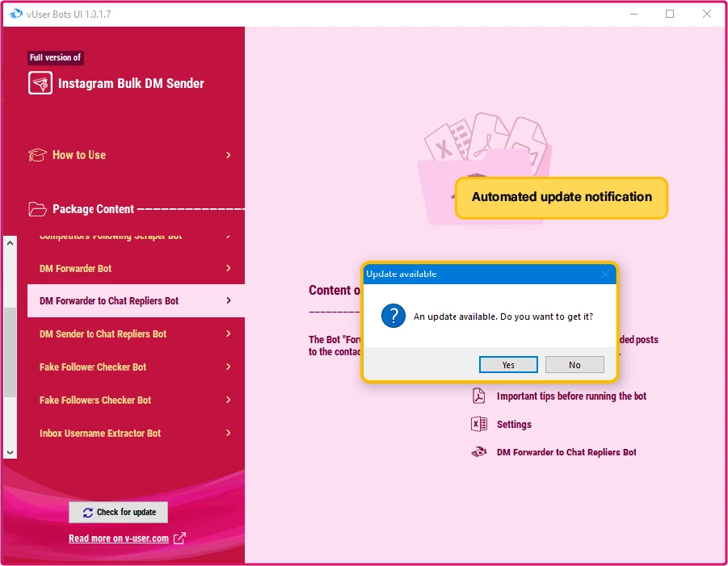Click the Check for update button
Screen dimensions: 728x566
pos(119,512)
